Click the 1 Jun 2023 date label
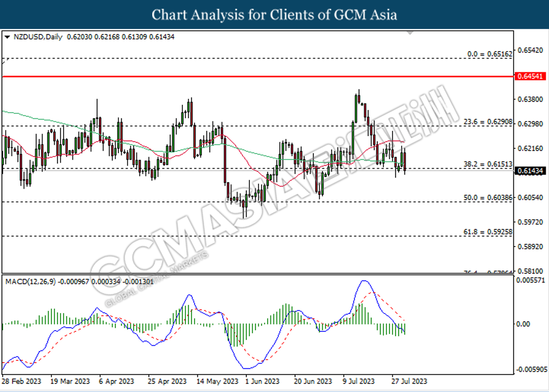 [262, 381]
